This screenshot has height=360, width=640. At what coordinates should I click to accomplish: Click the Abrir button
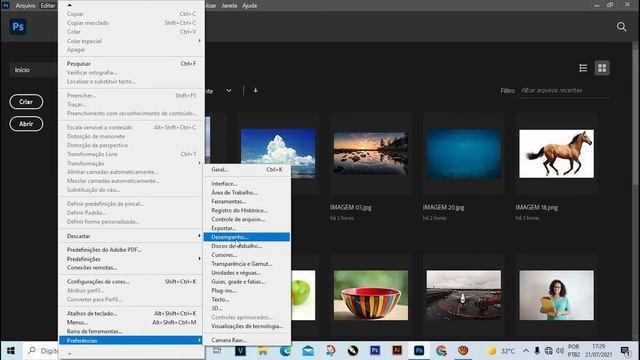(26, 124)
